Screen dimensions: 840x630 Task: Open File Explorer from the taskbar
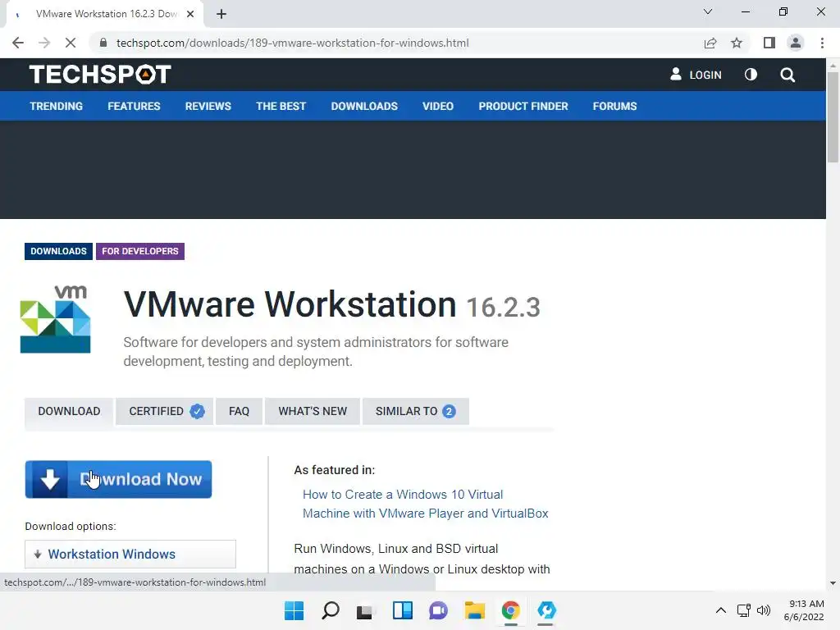click(475, 610)
